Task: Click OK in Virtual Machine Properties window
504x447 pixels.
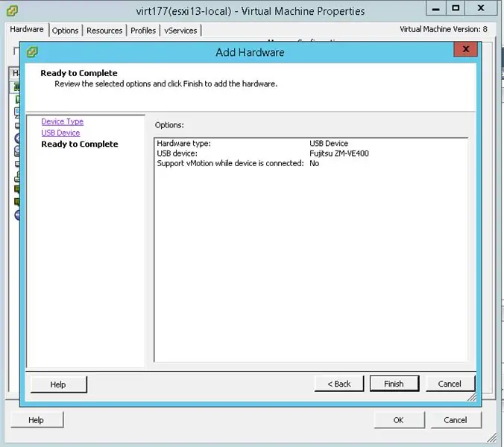Action: pyautogui.click(x=399, y=420)
